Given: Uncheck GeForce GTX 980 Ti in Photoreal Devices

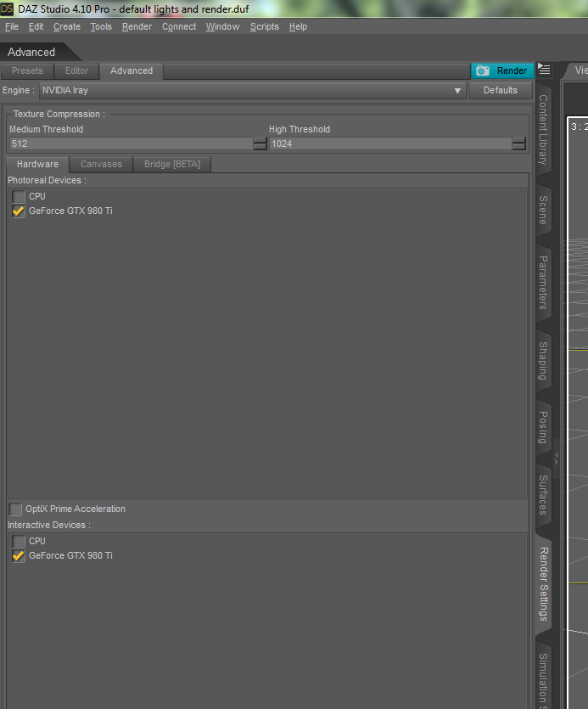Looking at the screenshot, I should pyautogui.click(x=19, y=211).
